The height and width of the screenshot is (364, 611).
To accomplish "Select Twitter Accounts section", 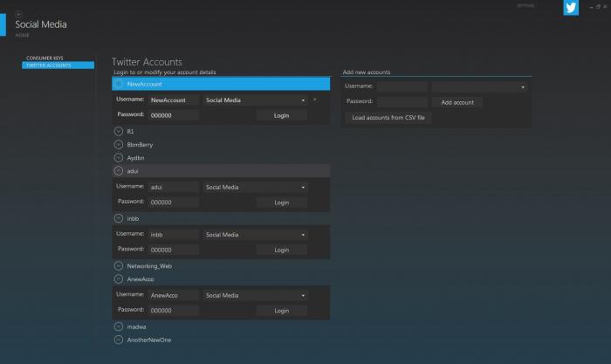I will coord(58,65).
